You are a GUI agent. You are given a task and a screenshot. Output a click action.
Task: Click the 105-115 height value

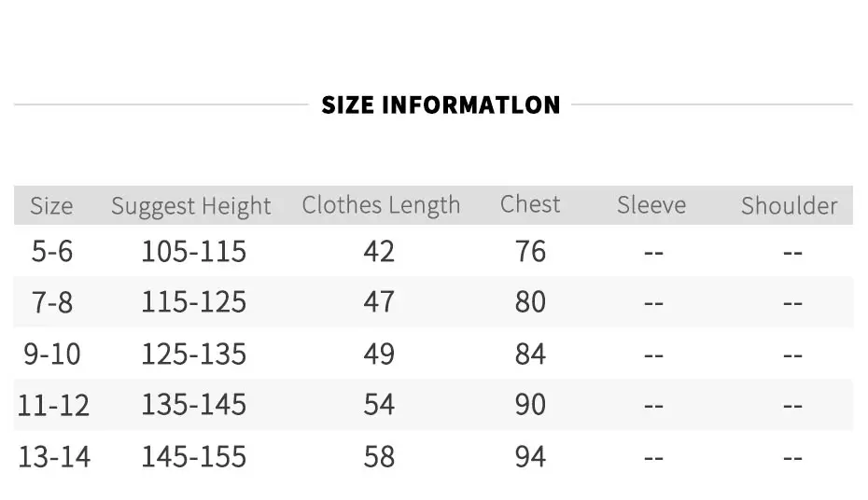tap(193, 251)
